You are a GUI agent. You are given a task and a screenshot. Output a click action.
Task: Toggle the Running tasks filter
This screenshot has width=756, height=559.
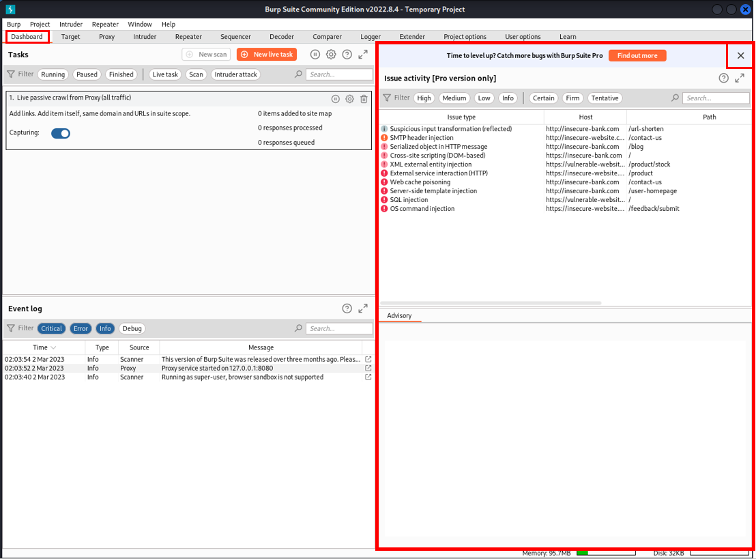click(53, 74)
